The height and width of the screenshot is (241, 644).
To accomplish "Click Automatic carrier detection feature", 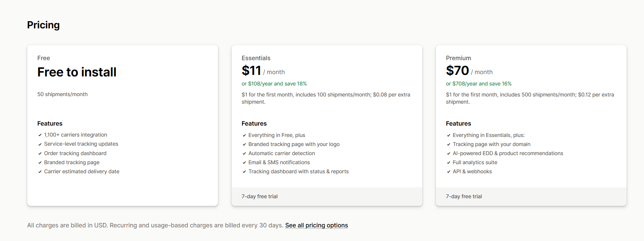I will click(x=282, y=153).
